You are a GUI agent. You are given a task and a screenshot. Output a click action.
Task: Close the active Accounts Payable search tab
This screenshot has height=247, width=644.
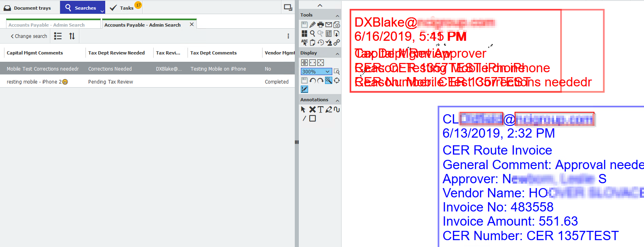192,25
